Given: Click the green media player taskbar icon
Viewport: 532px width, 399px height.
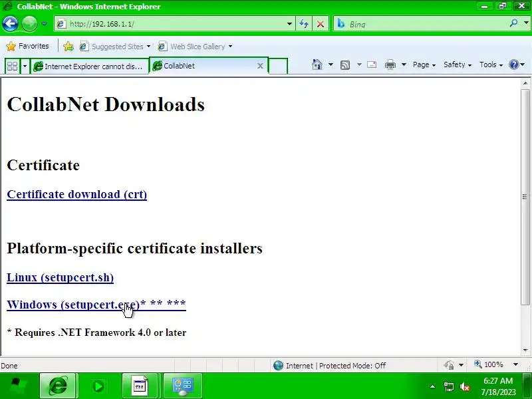Looking at the screenshot, I should pos(98,386).
